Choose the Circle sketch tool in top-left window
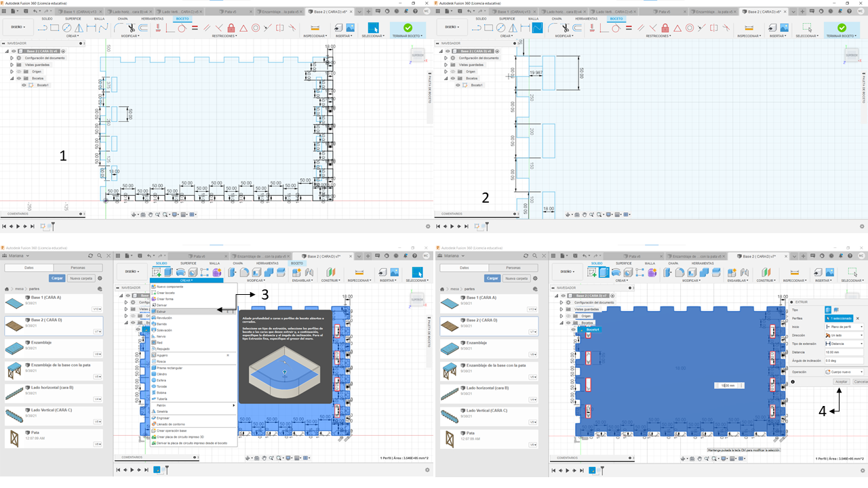The image size is (868, 488). point(67,28)
